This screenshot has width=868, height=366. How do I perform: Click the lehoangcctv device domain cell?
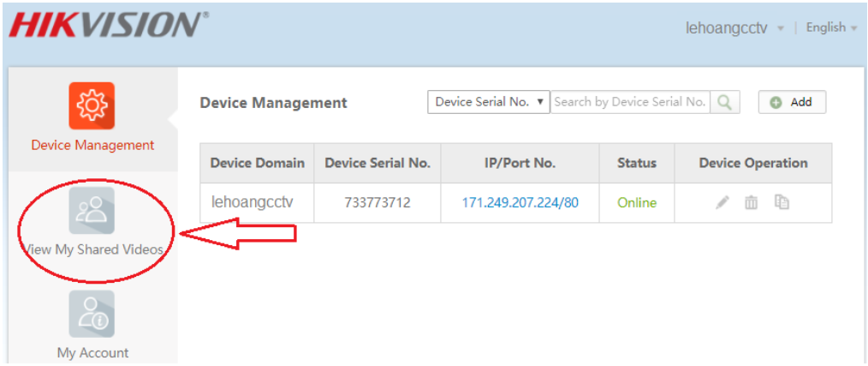pyautogui.click(x=253, y=203)
